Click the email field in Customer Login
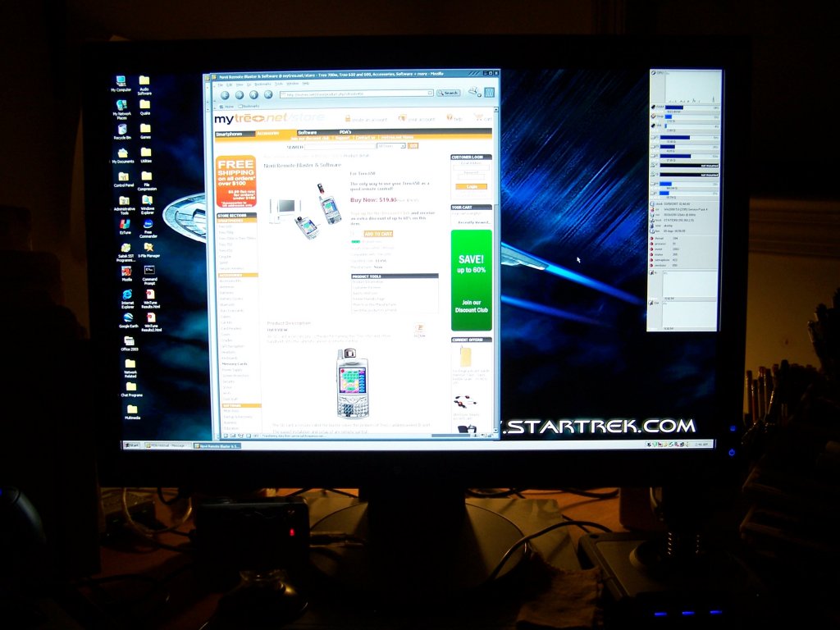The width and height of the screenshot is (840, 630). [x=472, y=167]
